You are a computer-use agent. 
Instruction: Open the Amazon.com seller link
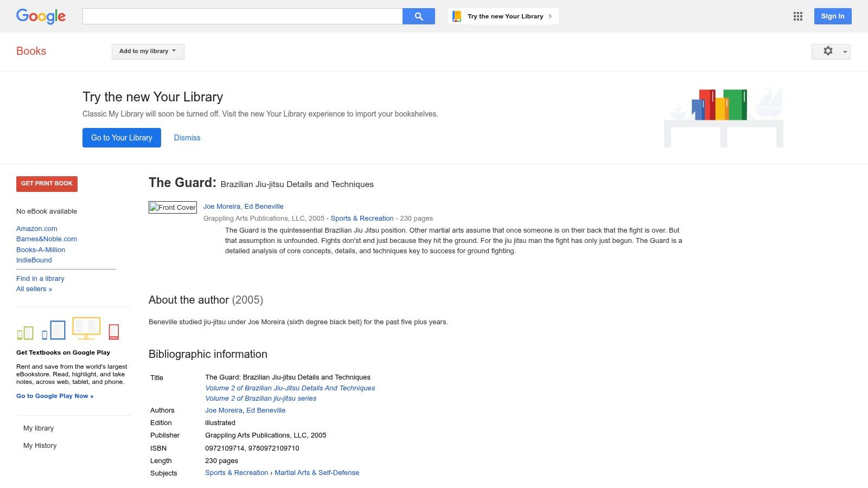[37, 229]
